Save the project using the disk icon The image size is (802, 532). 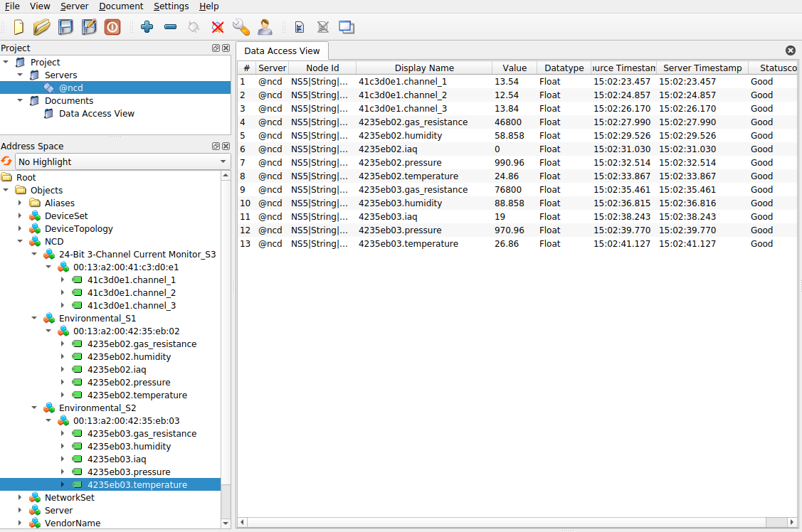point(66,27)
